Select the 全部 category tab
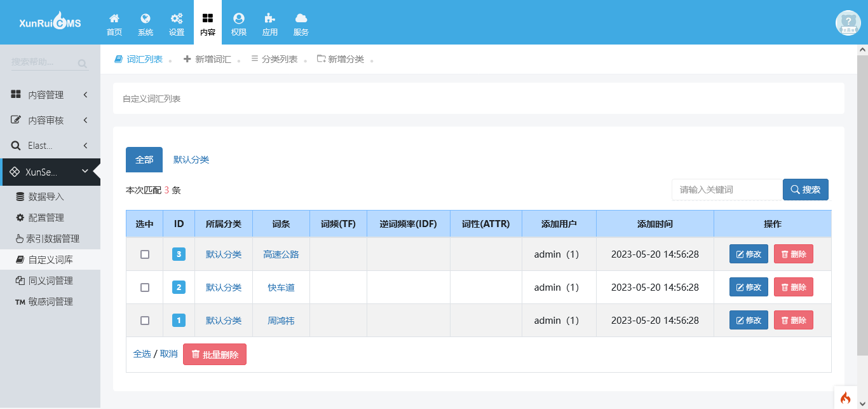The width and height of the screenshot is (868, 409). coord(144,160)
